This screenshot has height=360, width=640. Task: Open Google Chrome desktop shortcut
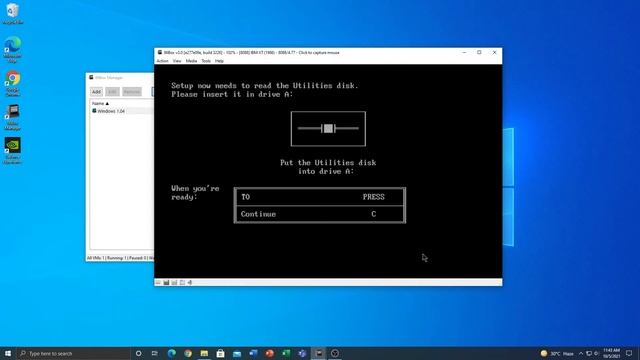click(13, 84)
